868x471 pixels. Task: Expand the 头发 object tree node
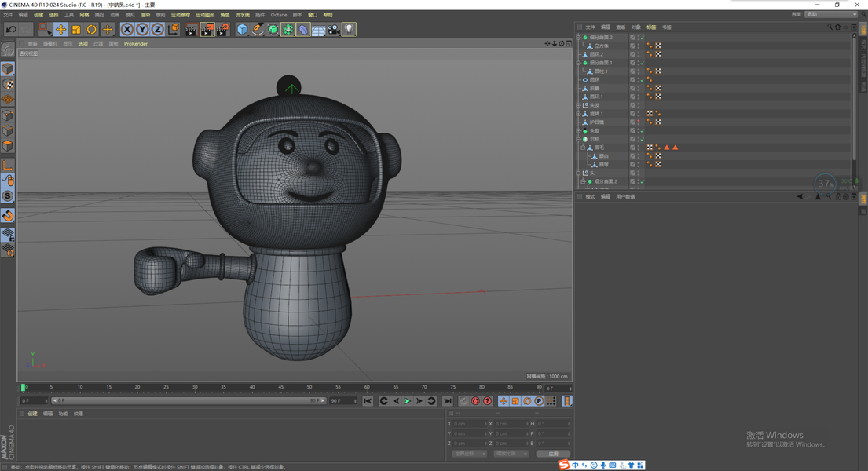click(x=579, y=105)
